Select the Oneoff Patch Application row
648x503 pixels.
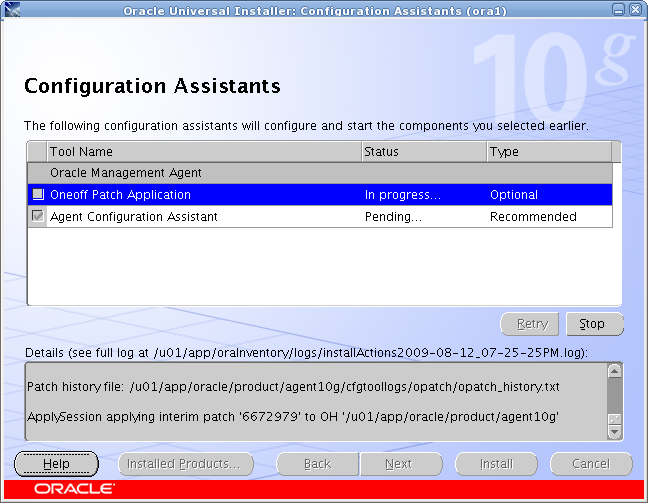point(320,195)
